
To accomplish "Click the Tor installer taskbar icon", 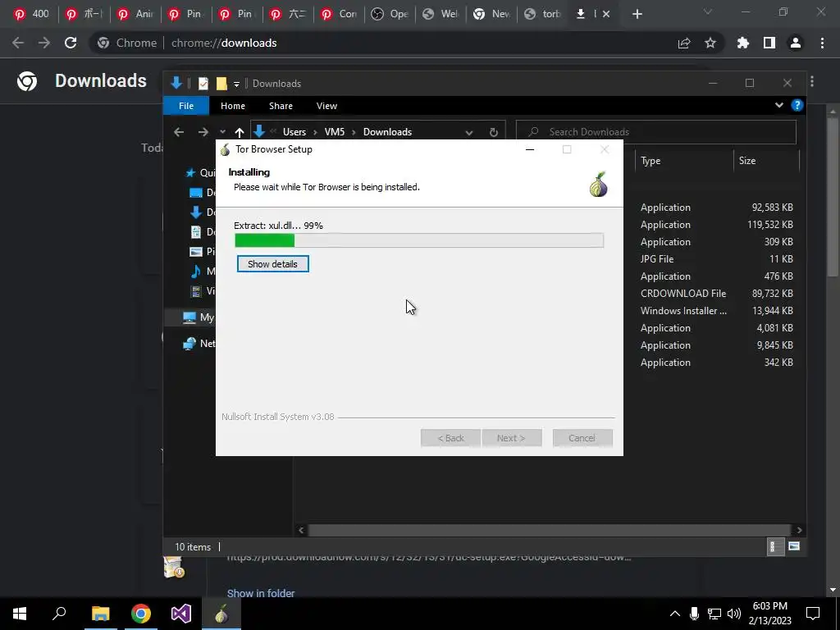I will 221,614.
